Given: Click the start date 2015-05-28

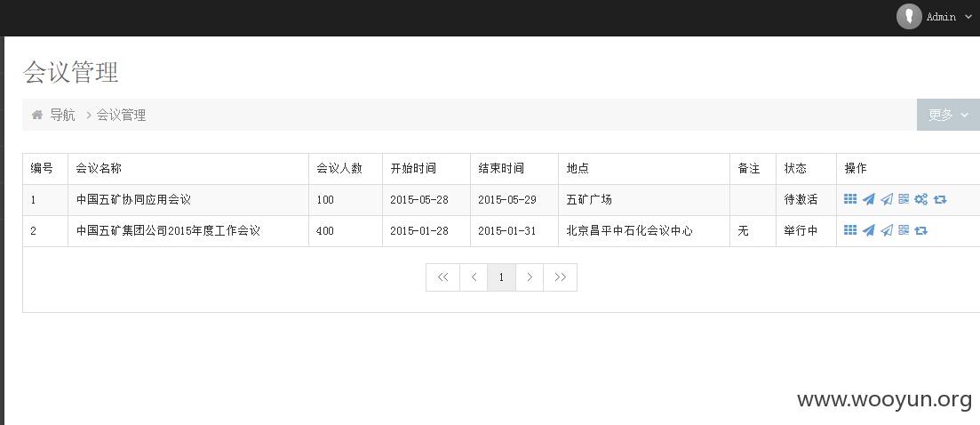Looking at the screenshot, I should point(419,200).
